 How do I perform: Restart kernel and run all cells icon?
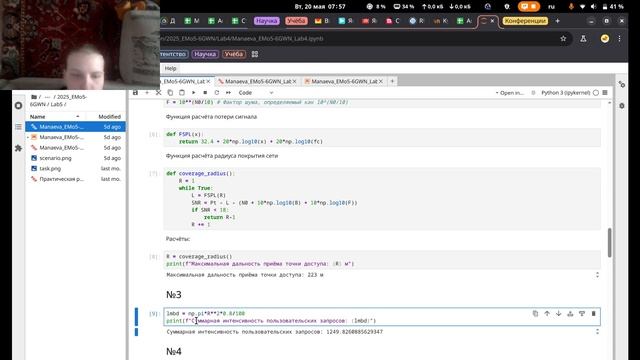pos(228,93)
